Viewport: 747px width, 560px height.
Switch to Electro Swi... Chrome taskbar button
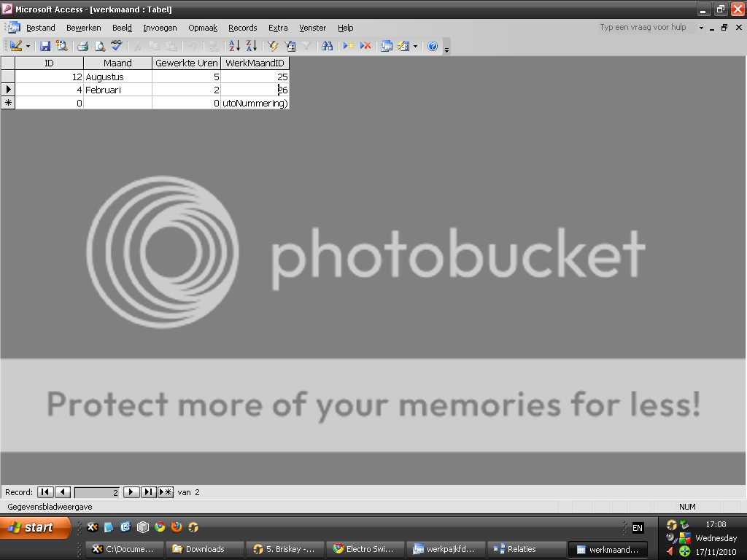point(365,549)
